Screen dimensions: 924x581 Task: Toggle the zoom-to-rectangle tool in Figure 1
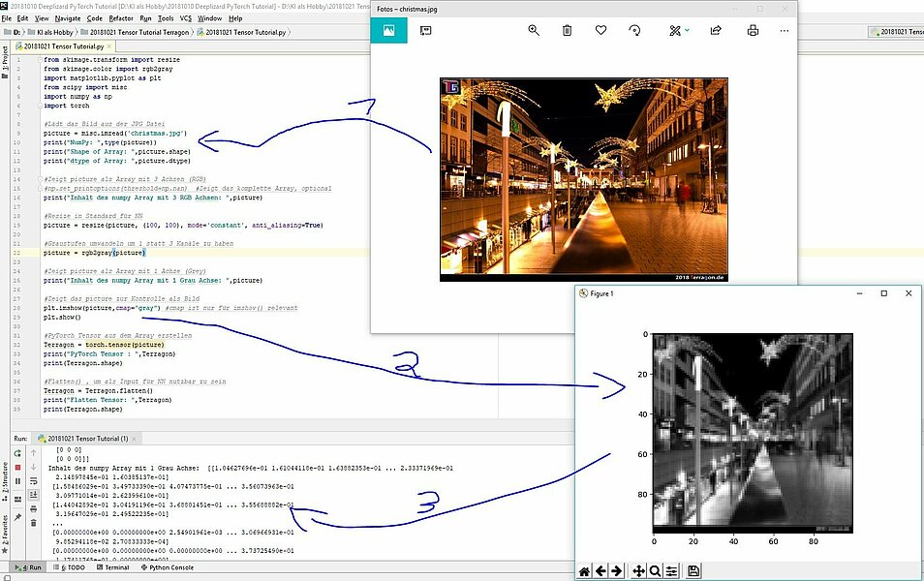click(x=656, y=571)
